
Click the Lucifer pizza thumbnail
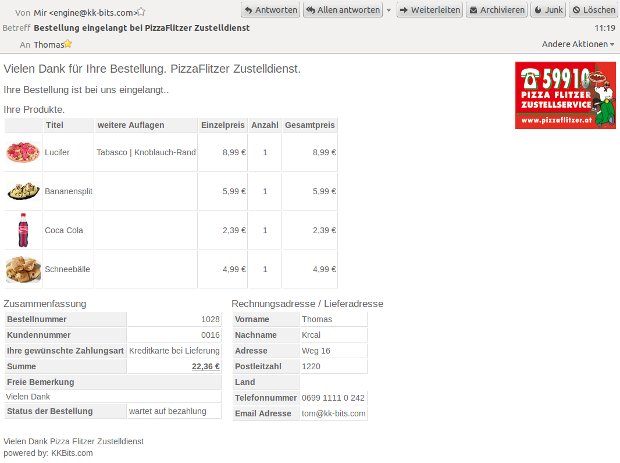click(x=23, y=152)
